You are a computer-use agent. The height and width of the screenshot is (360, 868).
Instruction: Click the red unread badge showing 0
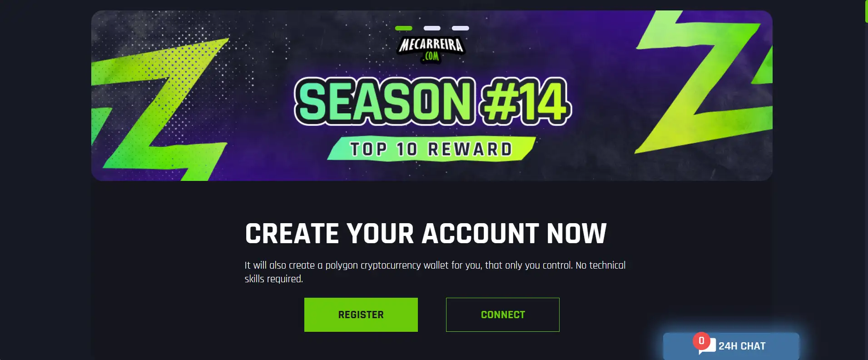pyautogui.click(x=701, y=341)
